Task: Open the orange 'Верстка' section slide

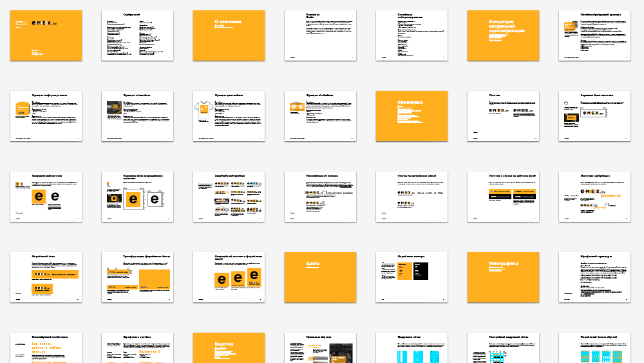Action: click(x=229, y=348)
